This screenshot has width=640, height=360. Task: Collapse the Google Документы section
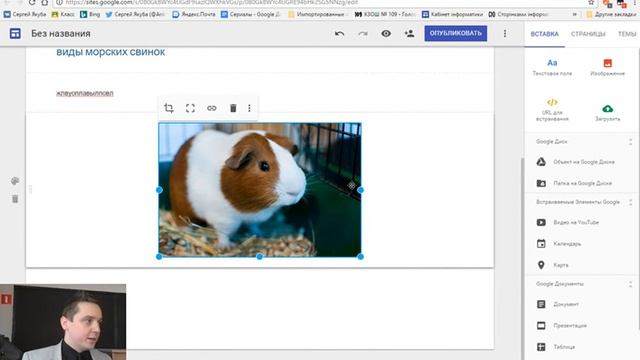pyautogui.click(x=630, y=284)
